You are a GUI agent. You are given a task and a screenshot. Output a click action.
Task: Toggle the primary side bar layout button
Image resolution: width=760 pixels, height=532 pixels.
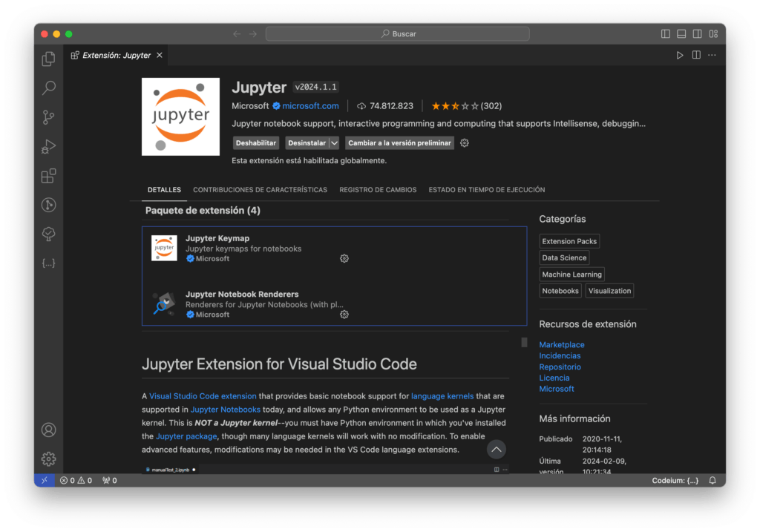(665, 34)
